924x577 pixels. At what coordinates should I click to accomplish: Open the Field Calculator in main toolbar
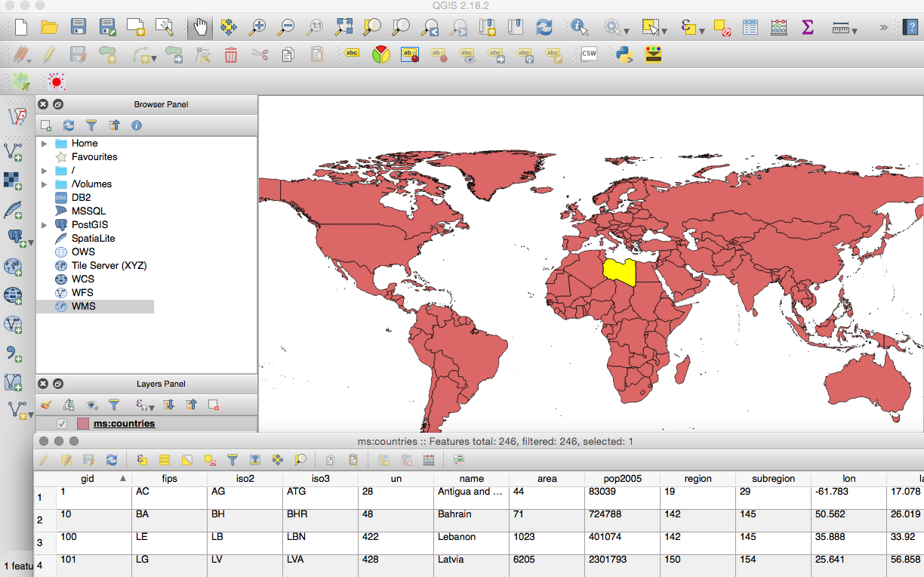(x=779, y=28)
